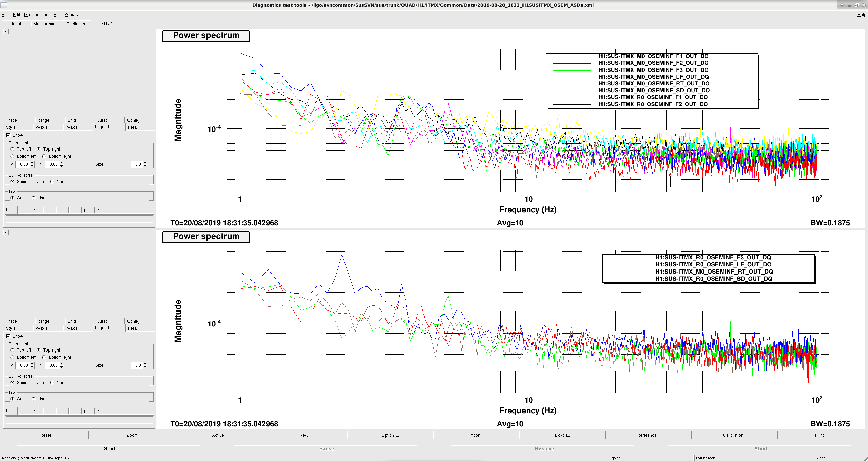Click the X position input field in the lower panel
This screenshot has width=868, height=461.
[x=23, y=365]
